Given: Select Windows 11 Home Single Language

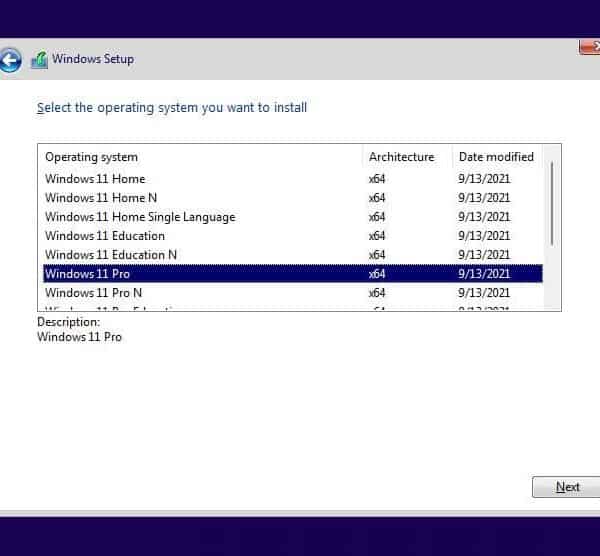Looking at the screenshot, I should 293,217.
